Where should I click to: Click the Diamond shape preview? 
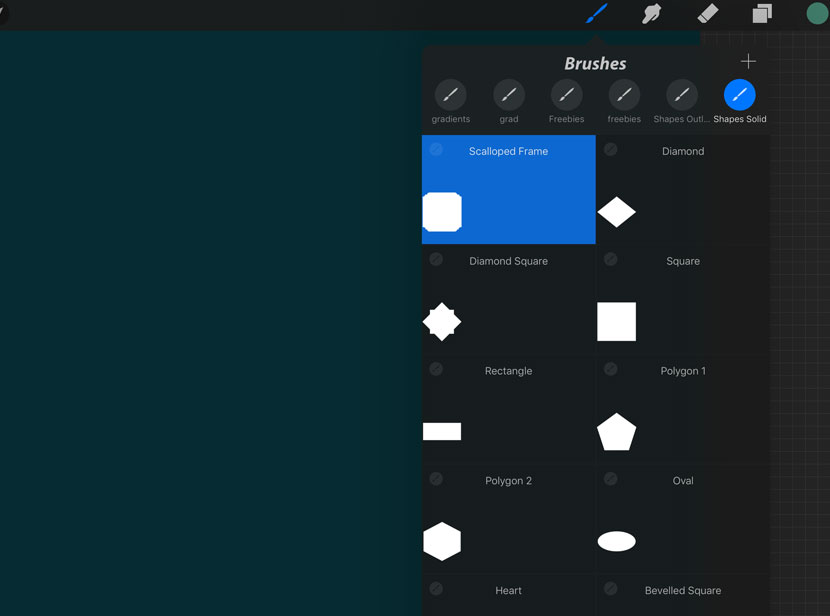coord(617,212)
